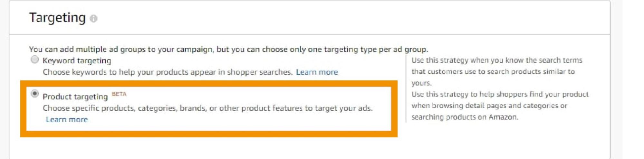Select the Keyword targeting radio button
The height and width of the screenshot is (159, 644).
(34, 60)
